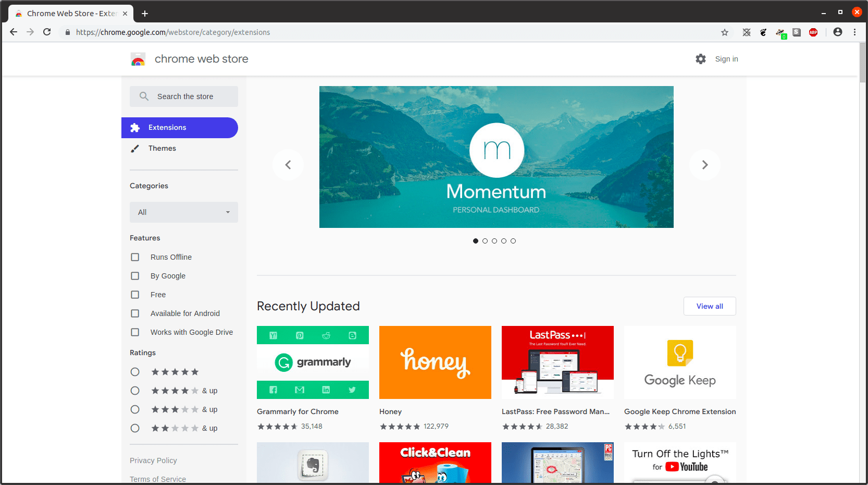Open the Chrome three-dot menu
Screen dimensions: 868x485
(854, 32)
